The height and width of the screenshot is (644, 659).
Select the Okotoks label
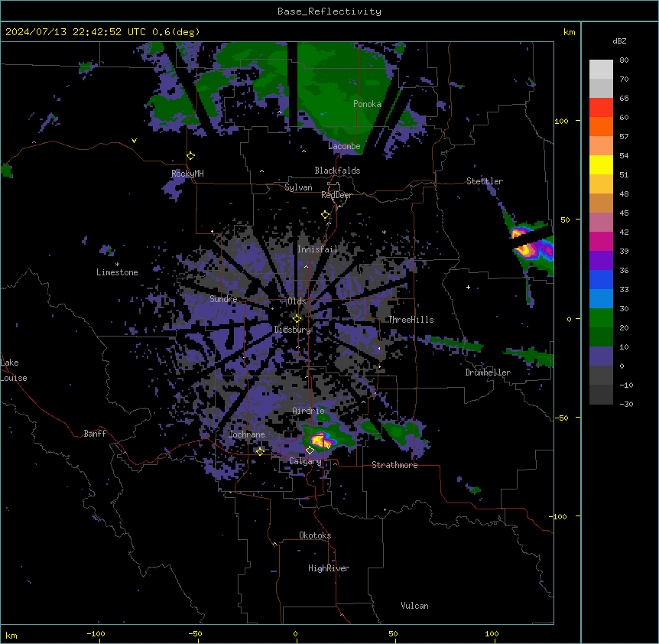(x=315, y=535)
